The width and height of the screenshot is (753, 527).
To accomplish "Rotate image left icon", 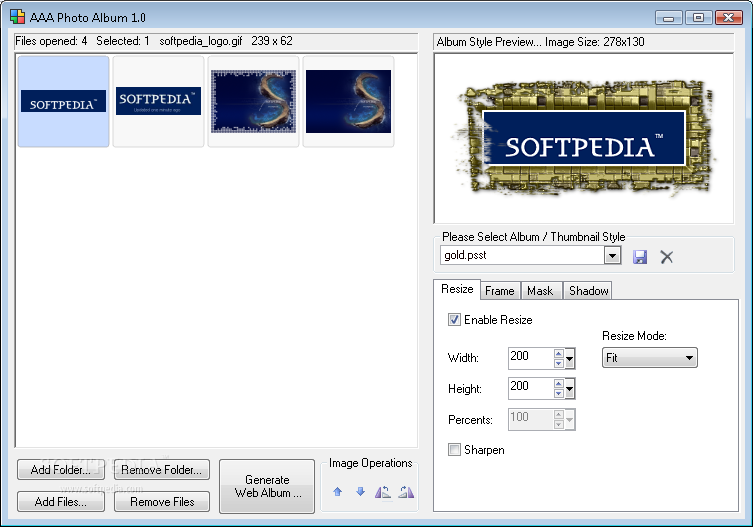I will click(383, 491).
